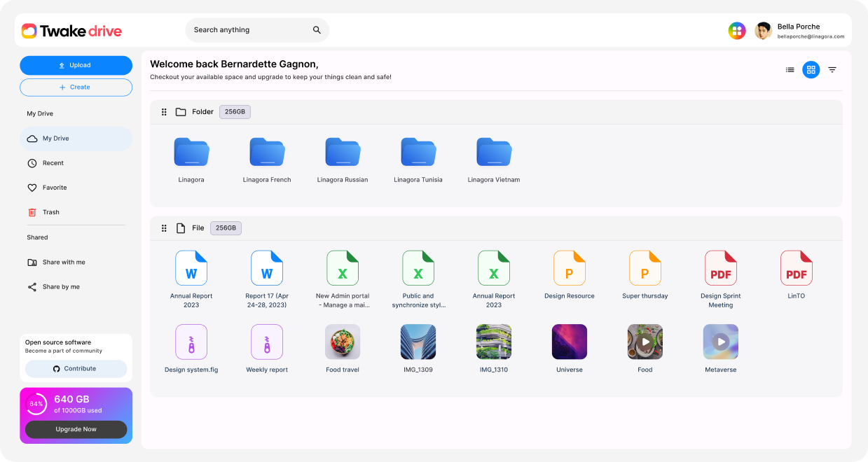Expand the 256GB badge on Folder section
Viewport: 868px width, 462px height.
coord(235,111)
